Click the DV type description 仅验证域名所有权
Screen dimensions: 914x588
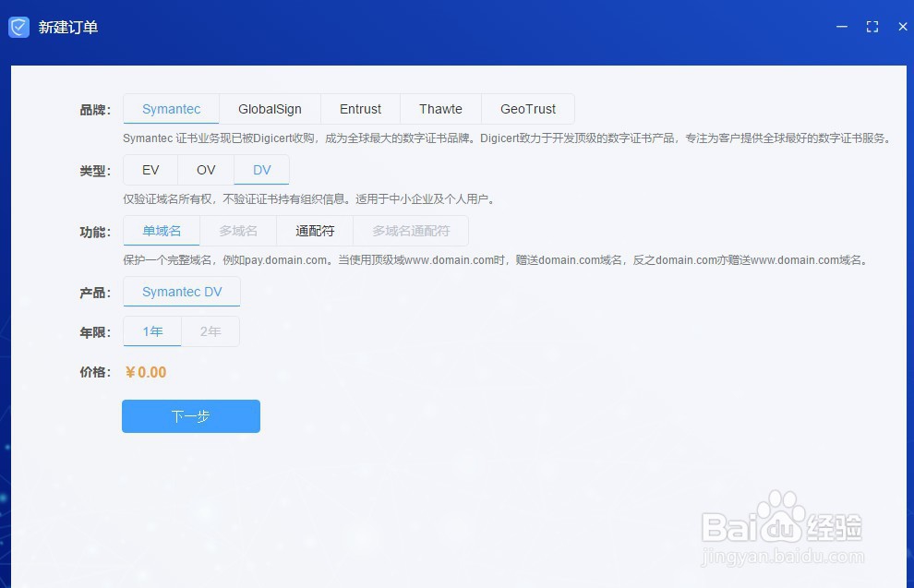coord(310,199)
